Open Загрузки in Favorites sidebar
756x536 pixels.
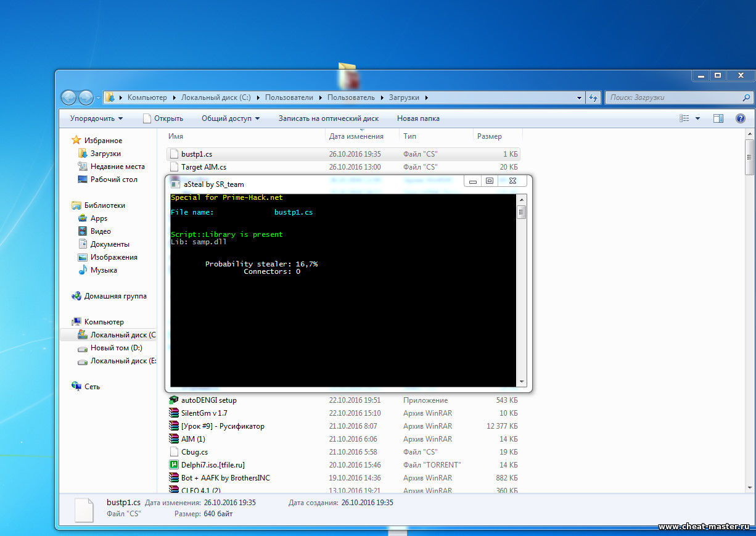coord(105,154)
